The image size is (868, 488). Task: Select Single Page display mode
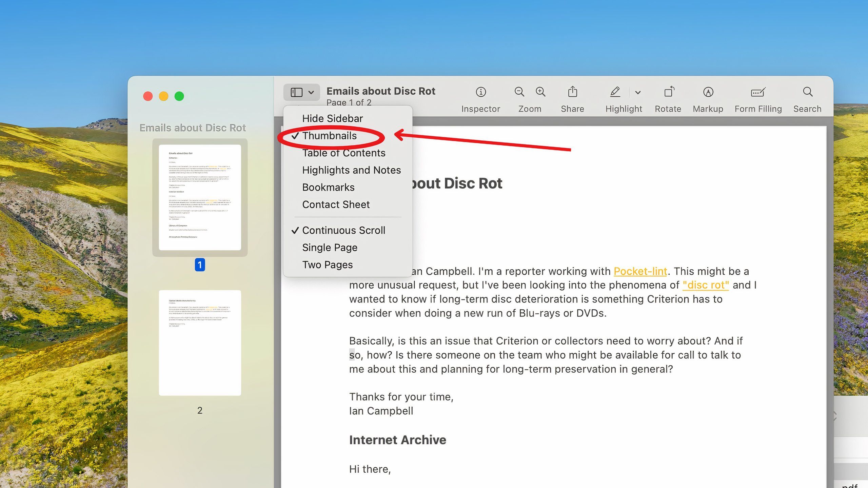tap(330, 248)
